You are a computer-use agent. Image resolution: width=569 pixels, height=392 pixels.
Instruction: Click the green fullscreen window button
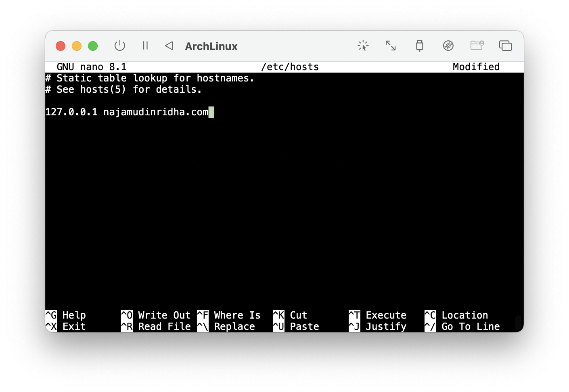pyautogui.click(x=93, y=46)
